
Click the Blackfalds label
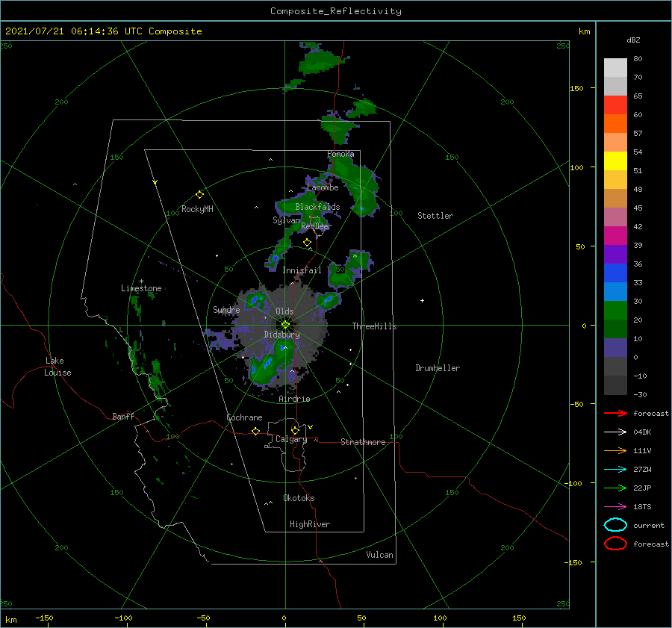click(x=317, y=207)
